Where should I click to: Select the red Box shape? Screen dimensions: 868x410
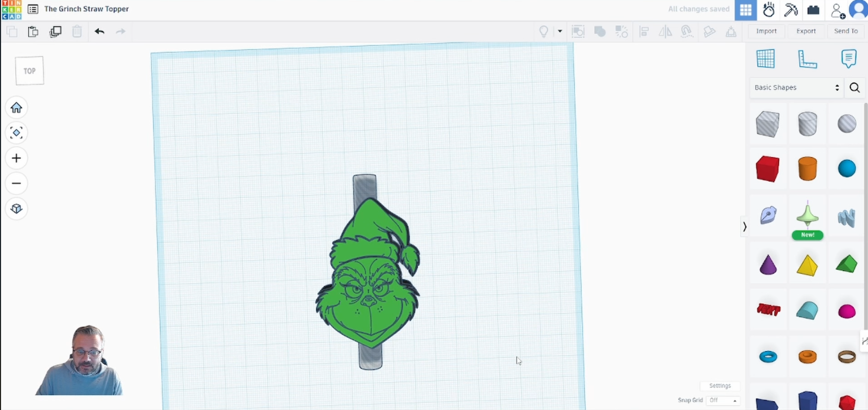(767, 169)
